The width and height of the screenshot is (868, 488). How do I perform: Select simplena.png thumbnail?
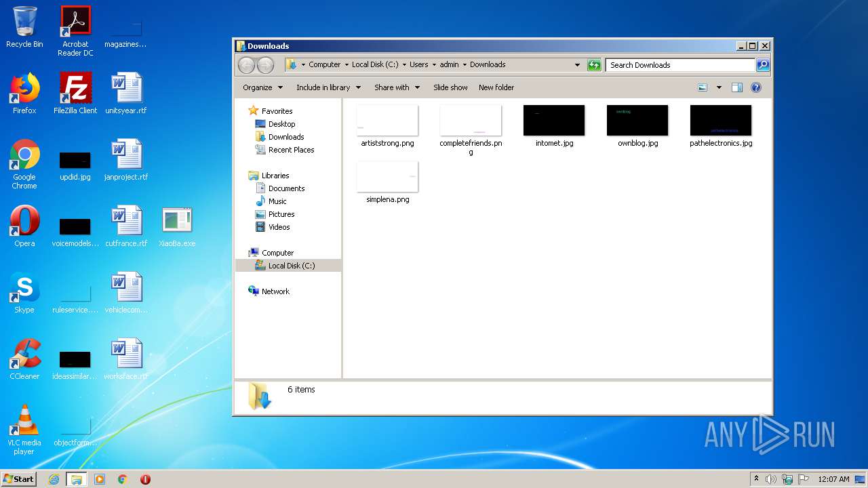pyautogui.click(x=387, y=182)
